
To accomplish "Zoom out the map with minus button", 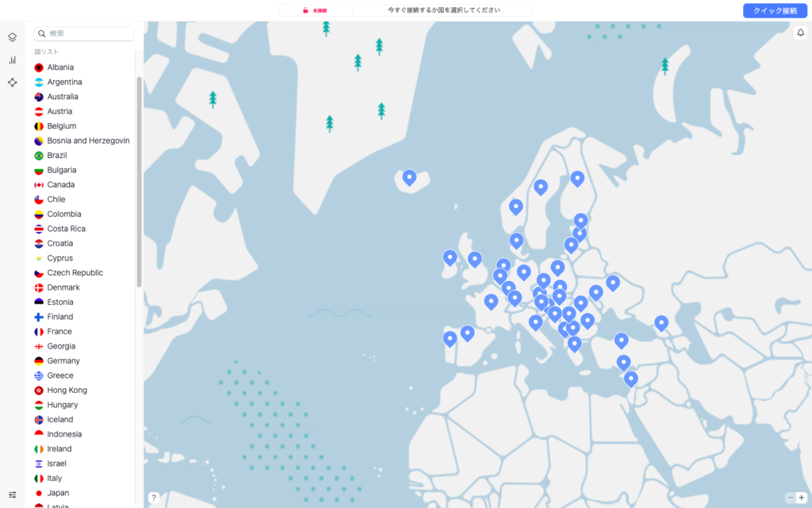I will click(790, 498).
